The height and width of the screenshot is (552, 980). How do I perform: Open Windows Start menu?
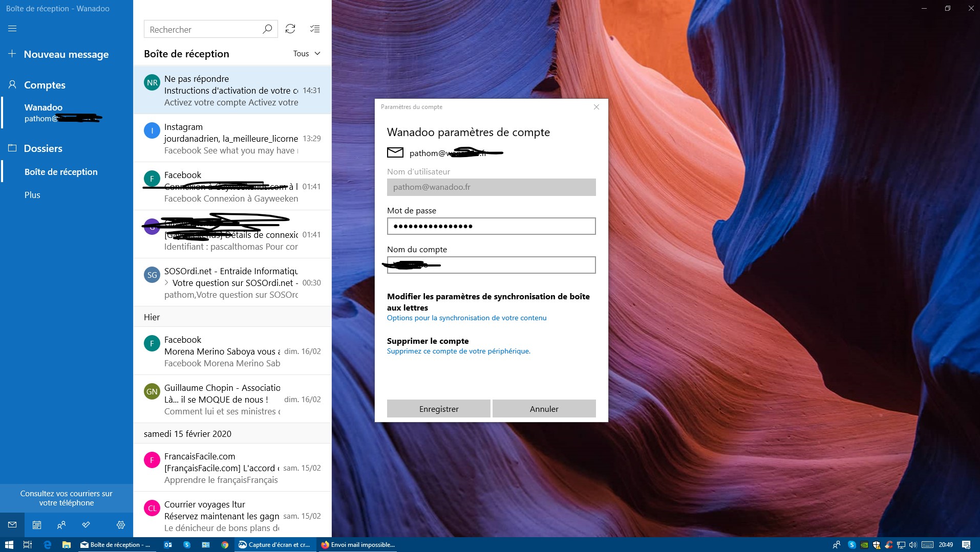(x=9, y=545)
